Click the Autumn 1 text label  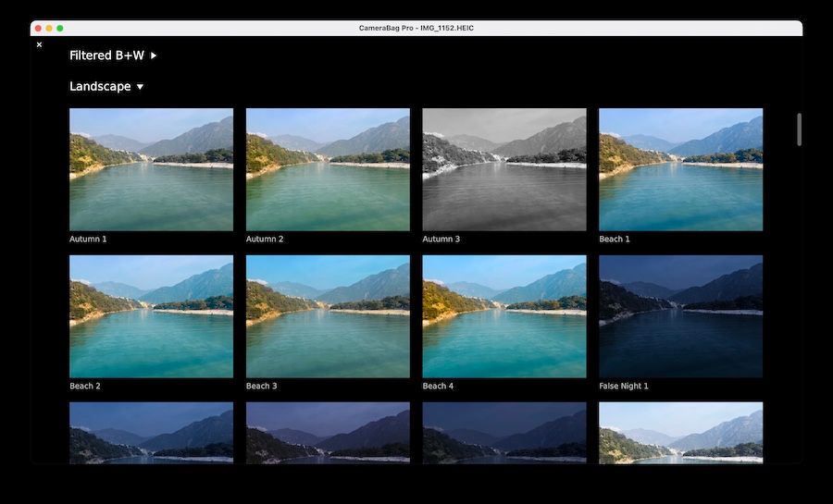(x=88, y=240)
